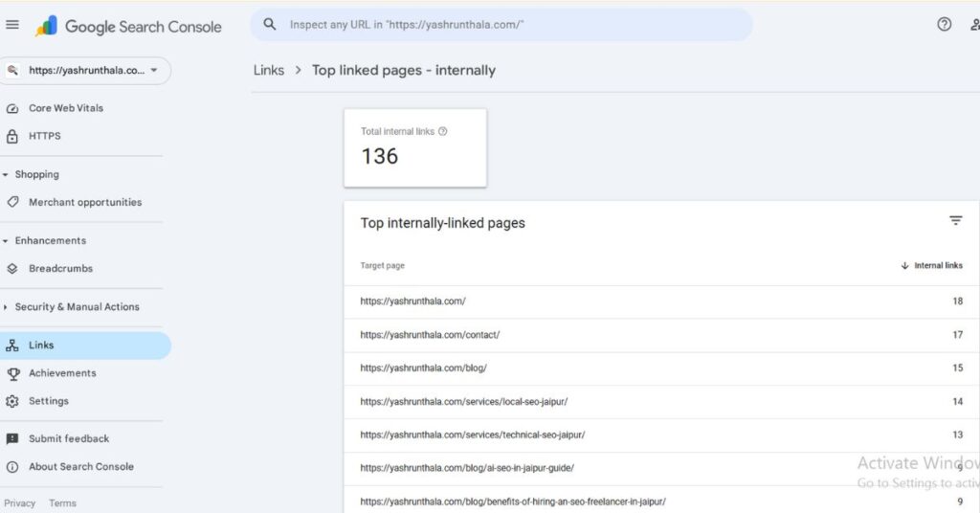Open the property selector dropdown

85,71
